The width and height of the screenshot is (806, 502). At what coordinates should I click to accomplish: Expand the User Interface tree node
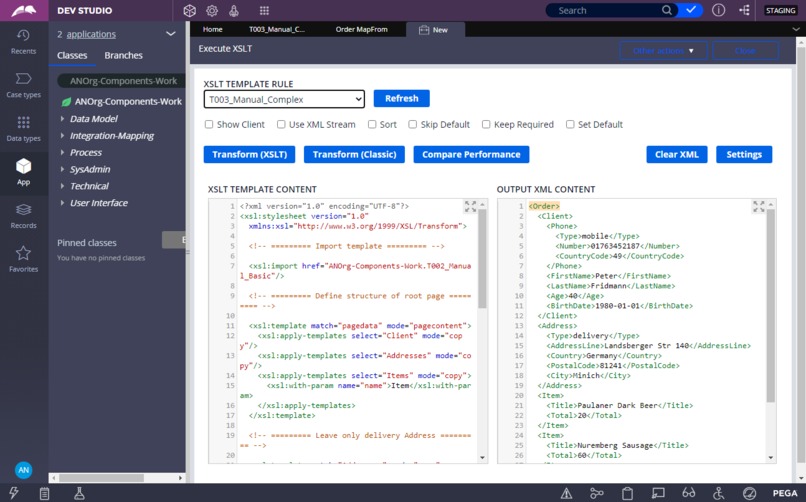click(x=62, y=203)
